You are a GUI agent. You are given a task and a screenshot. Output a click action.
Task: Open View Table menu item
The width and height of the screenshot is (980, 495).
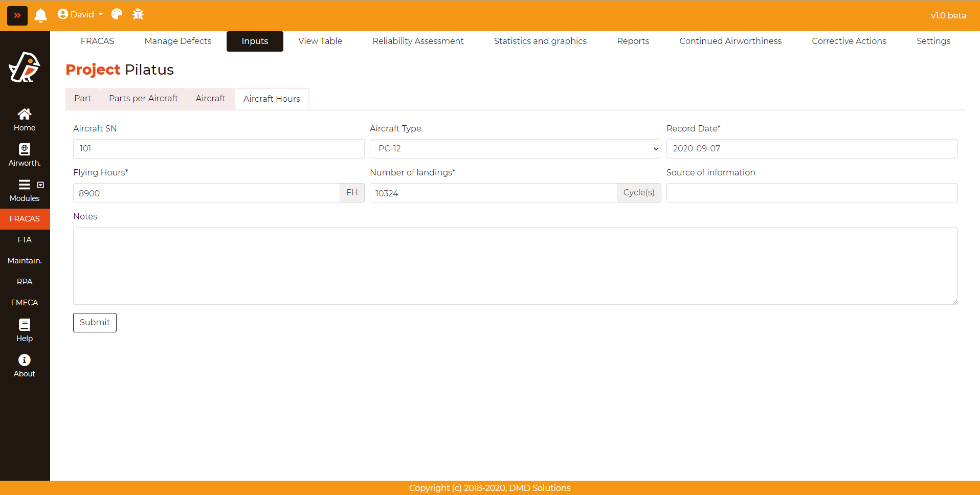320,41
